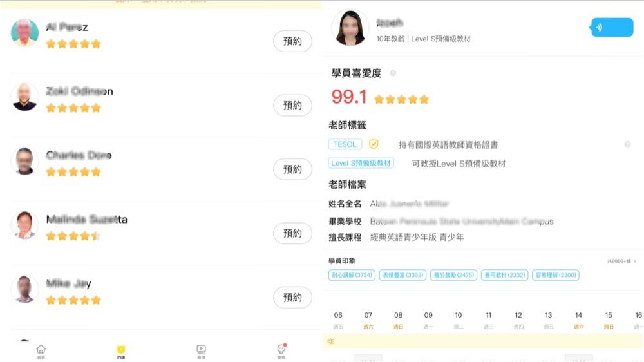Open the home tab icon in bottom navigation

tap(41, 350)
